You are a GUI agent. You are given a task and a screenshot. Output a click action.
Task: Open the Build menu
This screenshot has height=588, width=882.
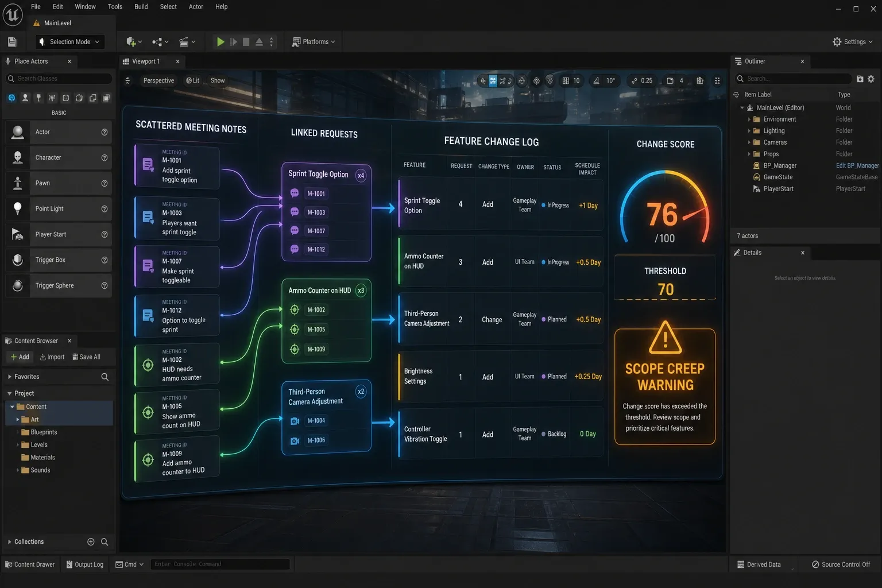tap(141, 7)
